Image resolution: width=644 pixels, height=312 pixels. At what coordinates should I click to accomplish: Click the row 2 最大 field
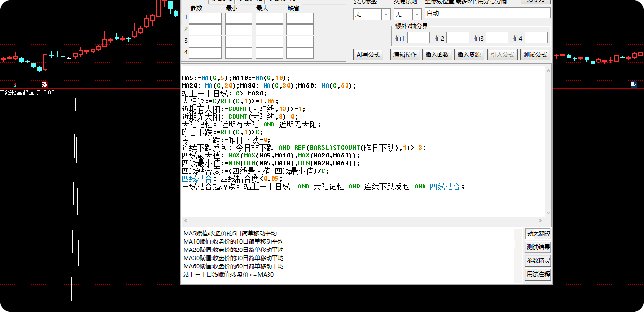pyautogui.click(x=269, y=30)
